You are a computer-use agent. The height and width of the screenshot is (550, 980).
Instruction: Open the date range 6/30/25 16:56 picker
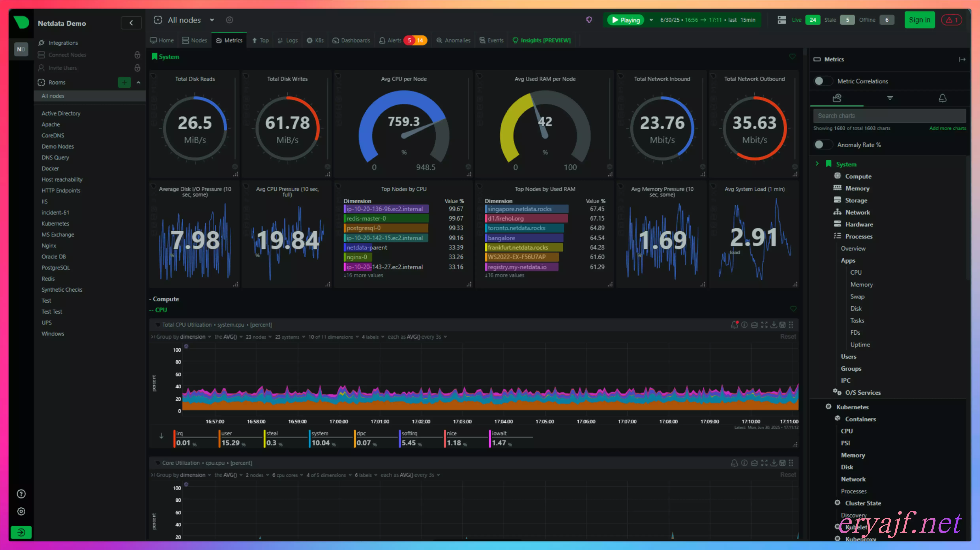coord(708,20)
